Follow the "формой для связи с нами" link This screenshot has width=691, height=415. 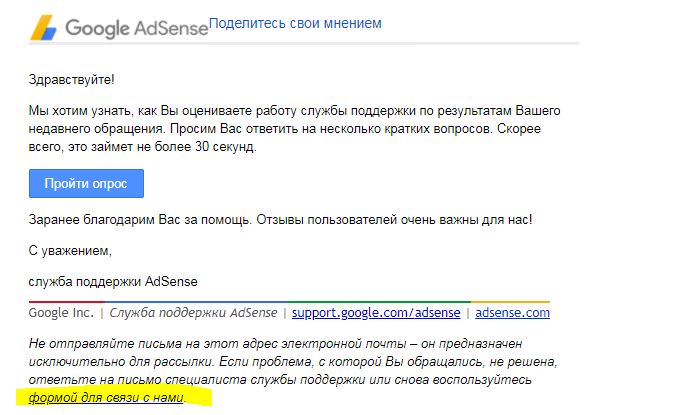coord(107,398)
